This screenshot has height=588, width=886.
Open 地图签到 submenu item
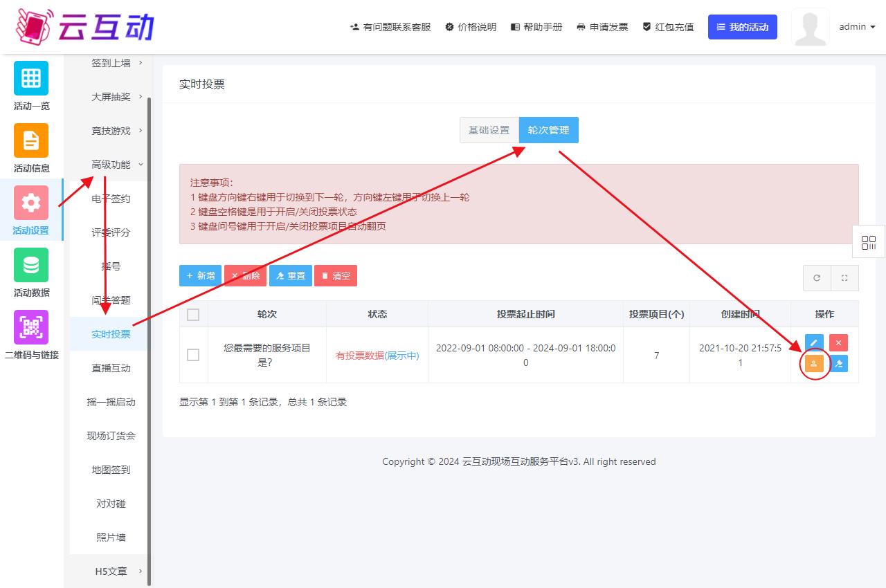tap(111, 470)
